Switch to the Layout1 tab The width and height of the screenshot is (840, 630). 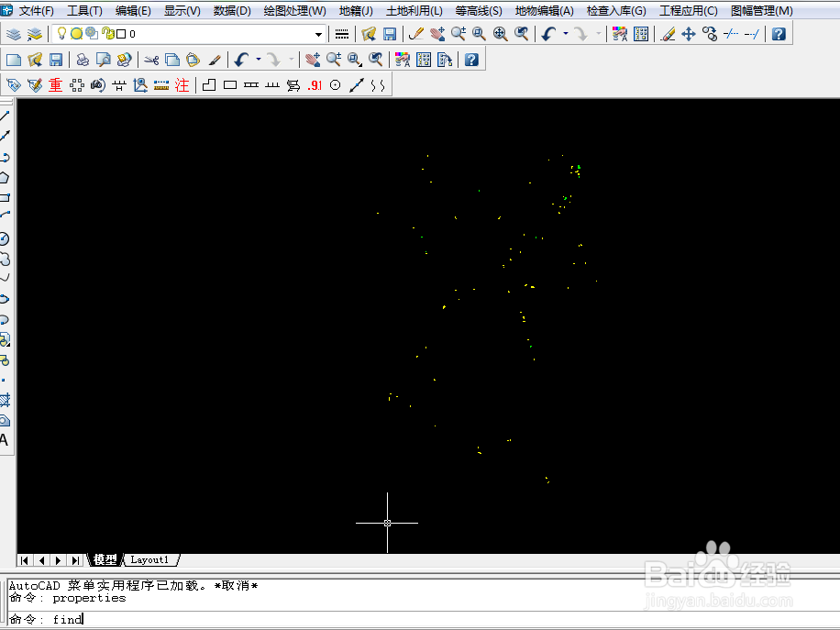(149, 559)
